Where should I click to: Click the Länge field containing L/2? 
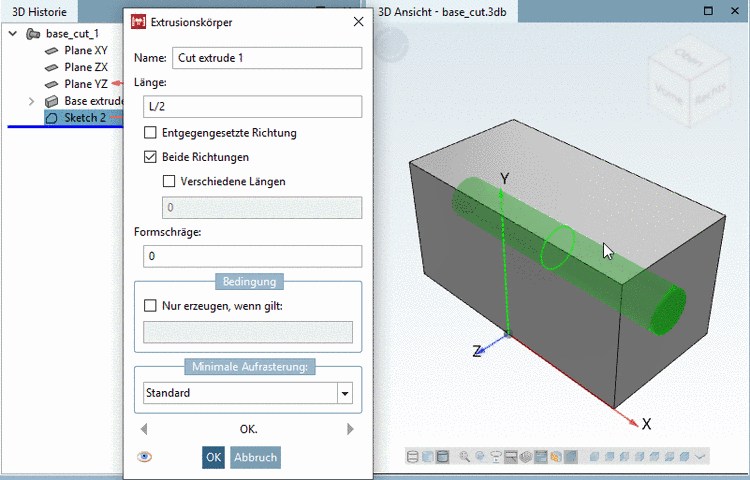(x=253, y=107)
